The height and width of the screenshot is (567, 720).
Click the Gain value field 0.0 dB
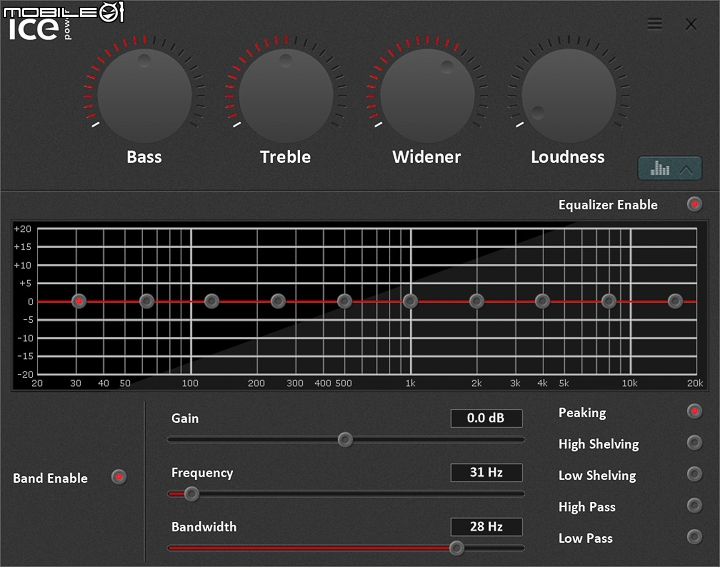click(486, 418)
